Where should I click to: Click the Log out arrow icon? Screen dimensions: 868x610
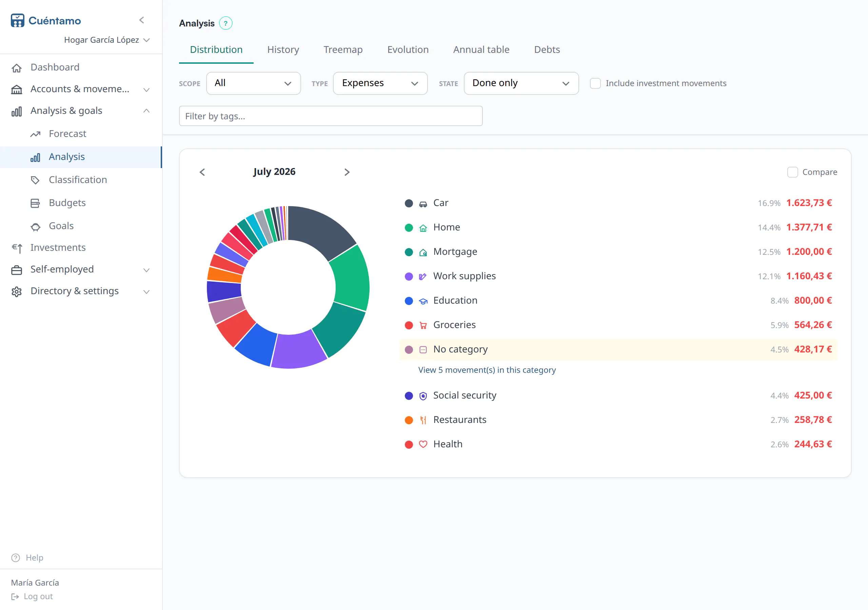tap(15, 596)
